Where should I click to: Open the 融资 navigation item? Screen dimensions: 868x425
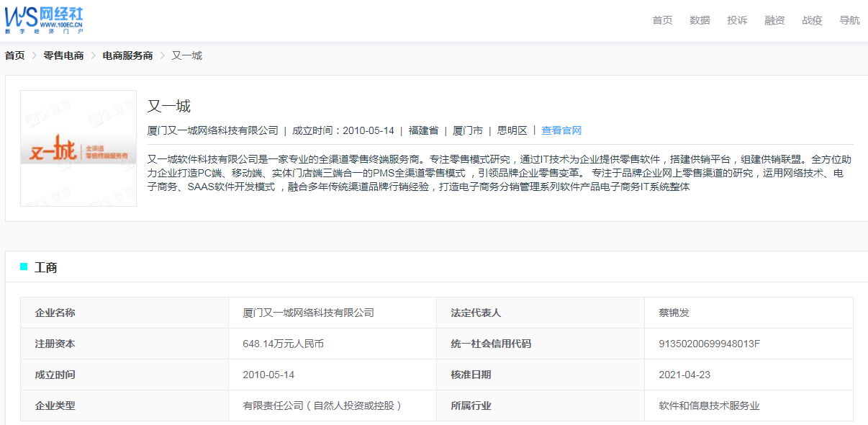774,20
